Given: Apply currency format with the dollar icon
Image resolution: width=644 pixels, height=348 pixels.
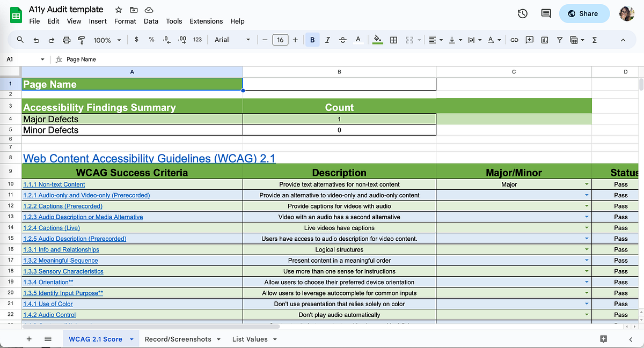Looking at the screenshot, I should coord(137,40).
